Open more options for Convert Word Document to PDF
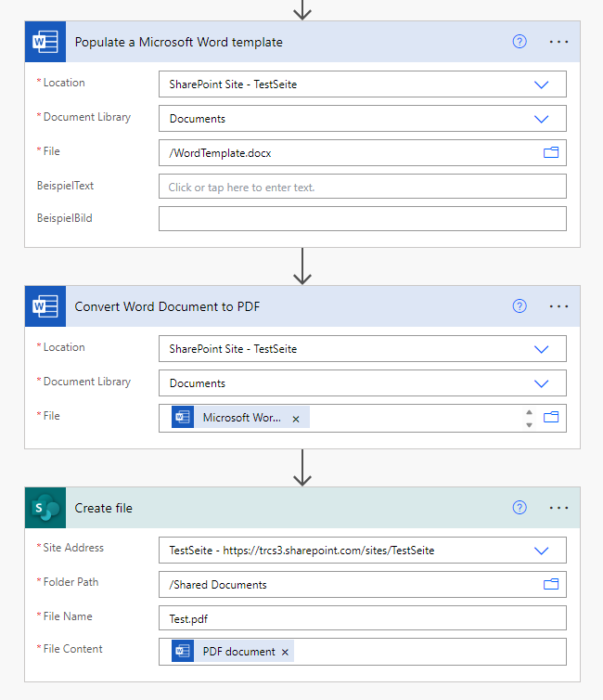603x700 pixels. [x=558, y=306]
